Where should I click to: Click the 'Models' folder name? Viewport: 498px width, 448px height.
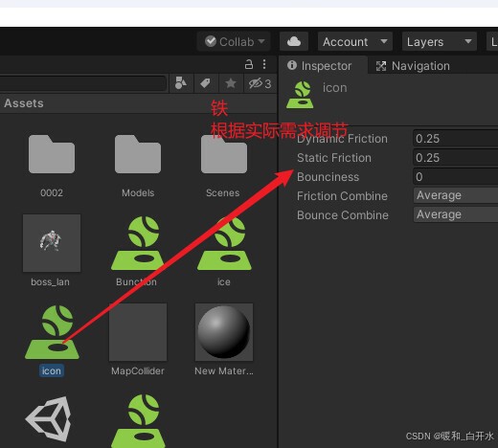point(138,192)
